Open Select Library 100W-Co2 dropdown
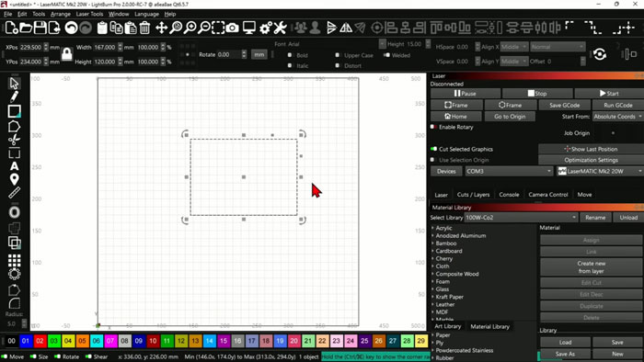Screen dimensions: 644x362 tap(521, 217)
